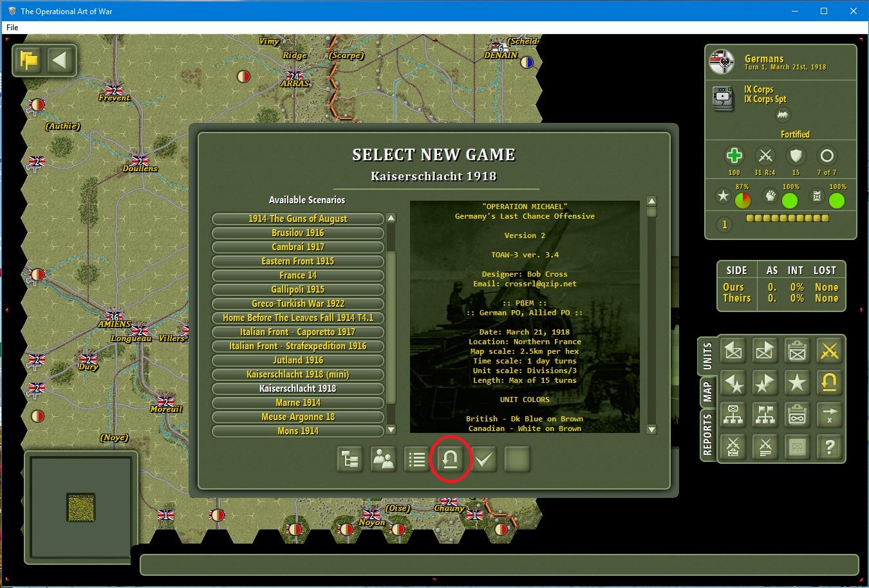
Task: Click the yellow crossed swords icon
Action: [x=829, y=351]
